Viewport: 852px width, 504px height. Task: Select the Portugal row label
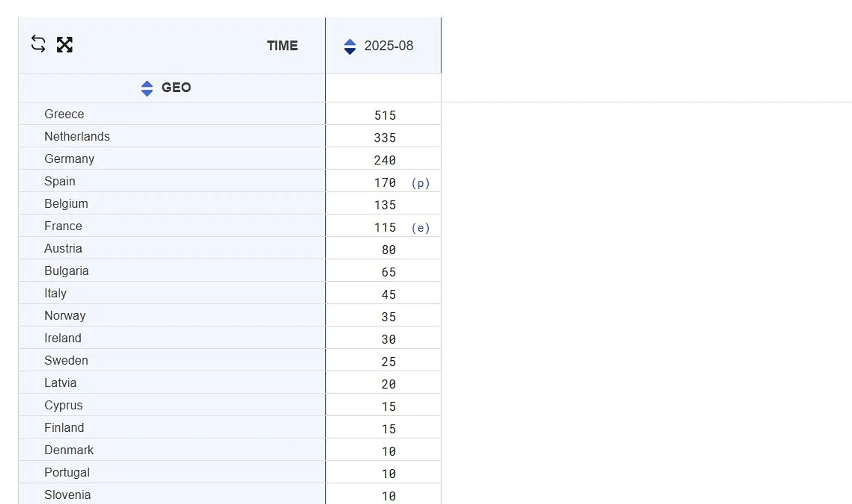(x=67, y=472)
